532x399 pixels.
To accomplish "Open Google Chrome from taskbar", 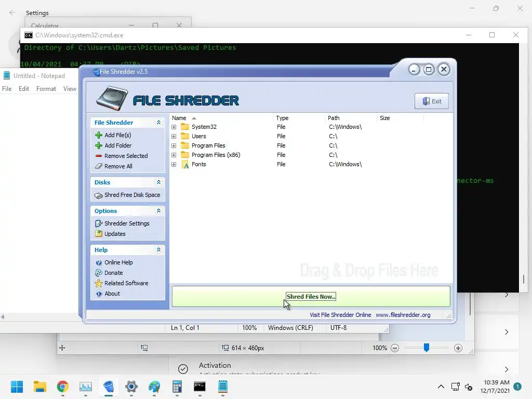I will 63,387.
